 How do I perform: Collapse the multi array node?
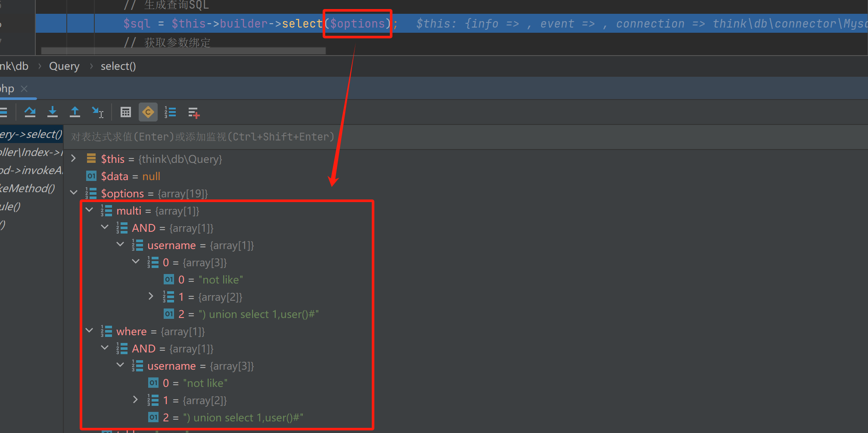pyautogui.click(x=90, y=210)
